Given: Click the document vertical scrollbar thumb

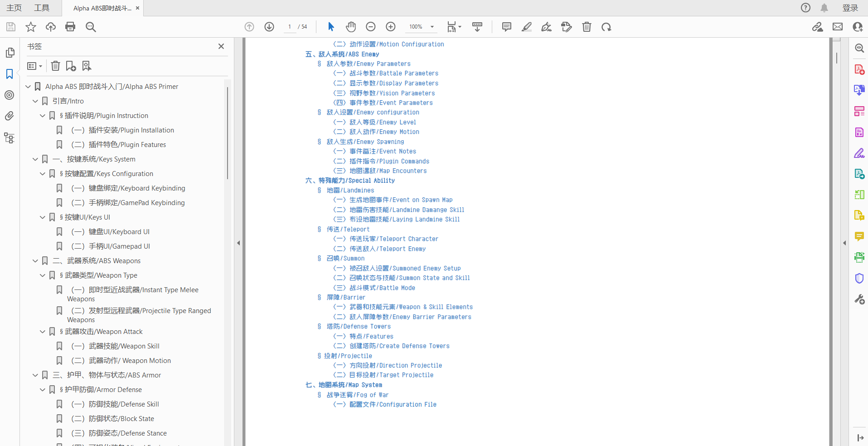Looking at the screenshot, I should 837,58.
